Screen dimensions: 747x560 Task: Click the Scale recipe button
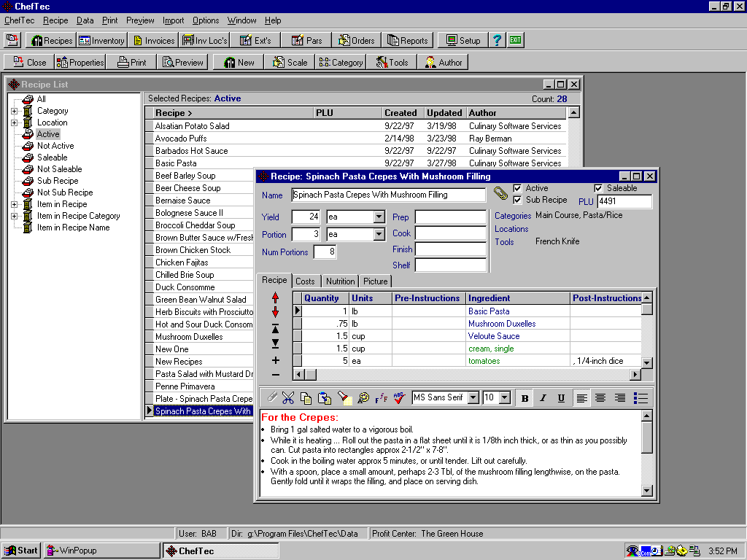pos(290,63)
